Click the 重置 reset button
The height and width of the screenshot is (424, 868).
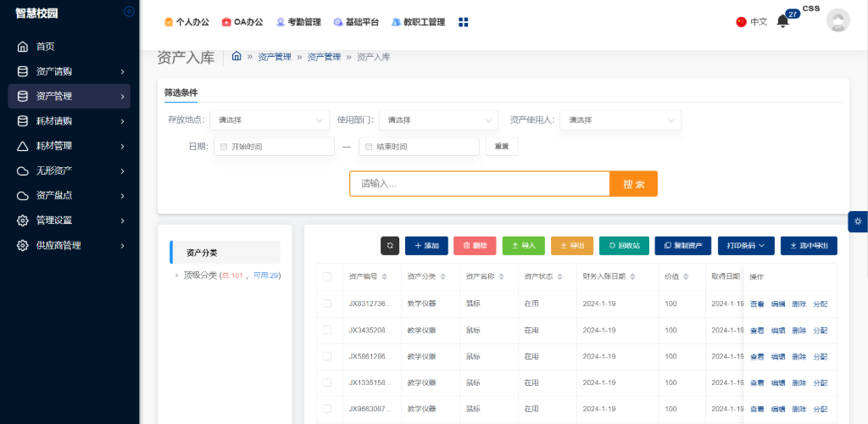(x=502, y=147)
